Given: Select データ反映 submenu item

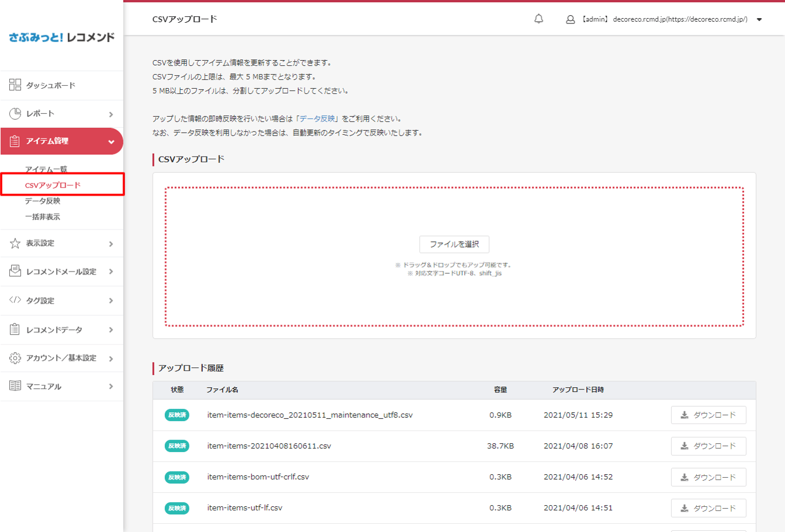Looking at the screenshot, I should 43,201.
